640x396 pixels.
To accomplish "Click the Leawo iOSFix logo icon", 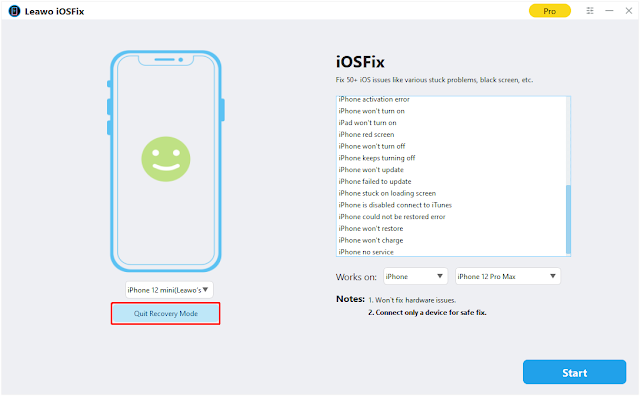I will (14, 11).
